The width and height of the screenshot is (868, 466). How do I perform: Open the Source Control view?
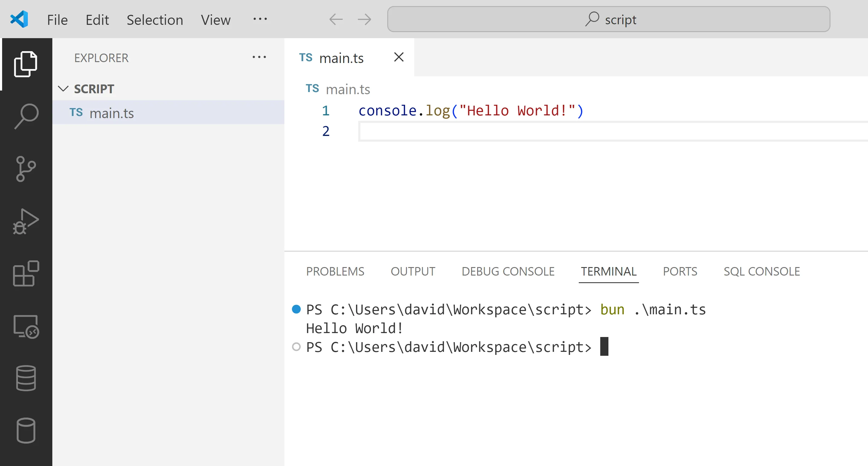tap(26, 169)
